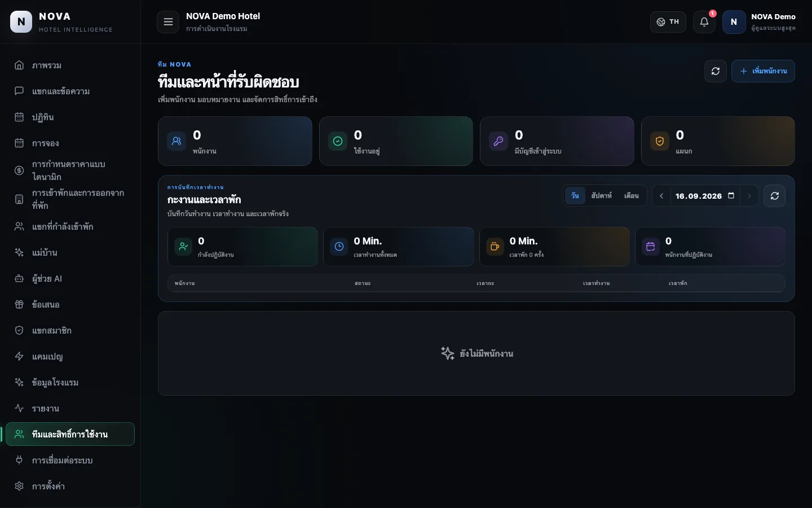Open the calendar picker in the 16.09.2026 field
812x508 pixels.
tap(731, 196)
